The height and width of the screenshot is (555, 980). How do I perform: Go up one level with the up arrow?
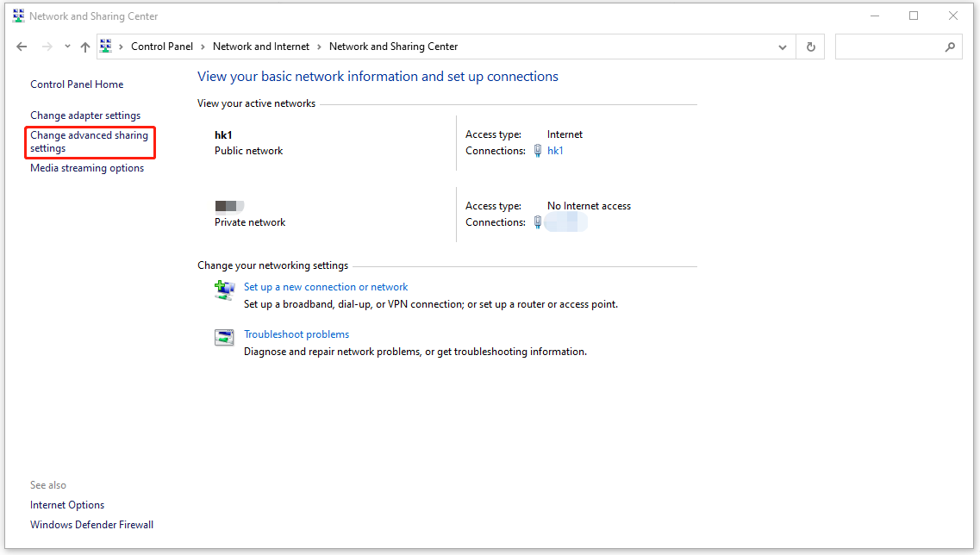coord(84,46)
